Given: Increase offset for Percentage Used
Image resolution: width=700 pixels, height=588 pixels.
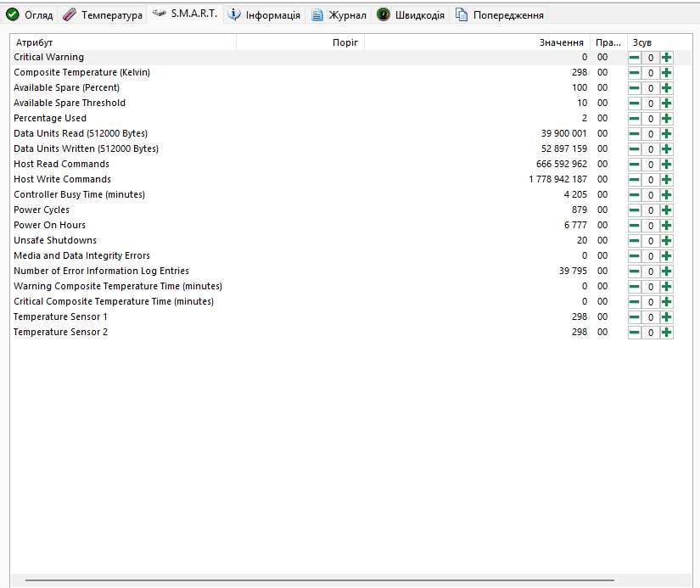Looking at the screenshot, I should [x=667, y=119].
